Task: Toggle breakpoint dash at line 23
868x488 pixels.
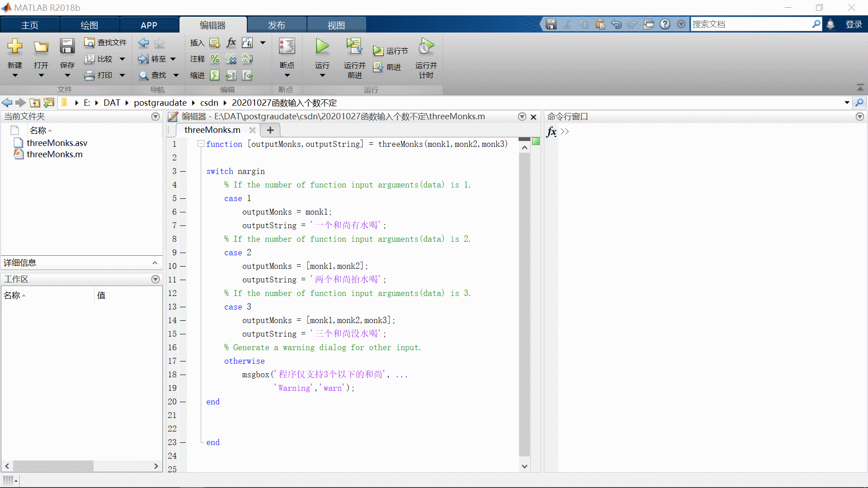Action: (x=183, y=442)
